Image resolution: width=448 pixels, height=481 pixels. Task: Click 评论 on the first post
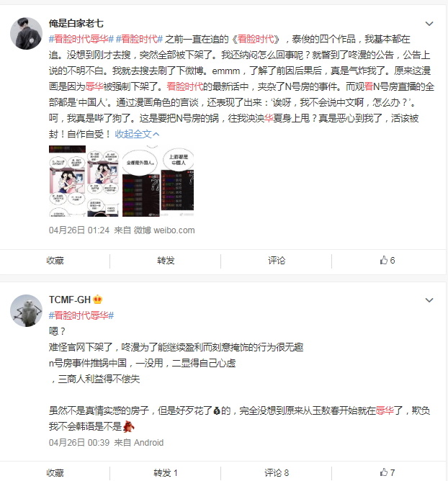pos(277,261)
